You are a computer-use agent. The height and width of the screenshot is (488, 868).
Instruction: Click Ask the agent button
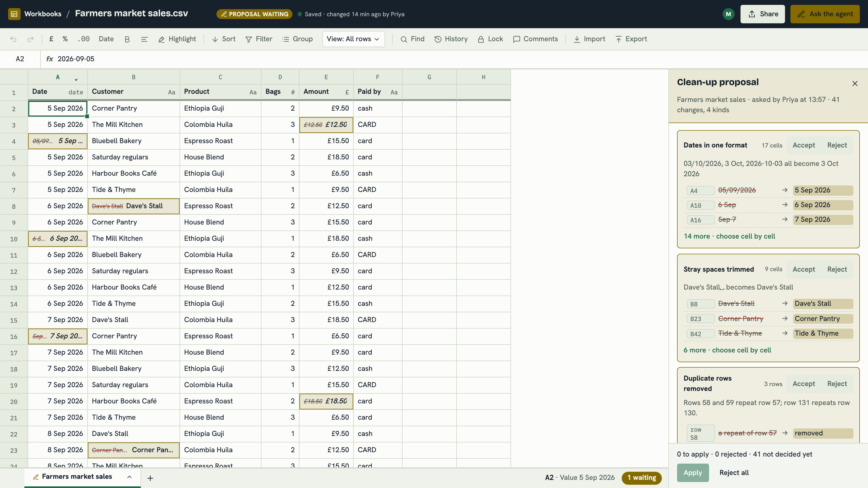[x=825, y=14]
